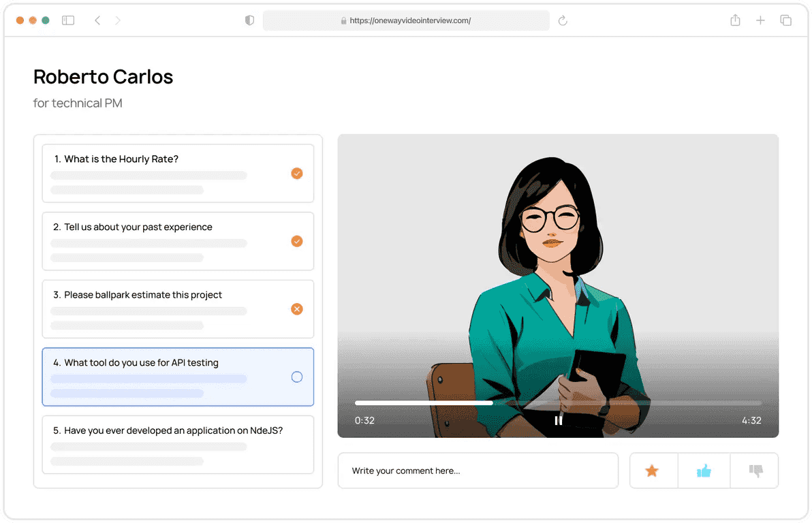Viewport: 812px width, 523px height.
Task: Select question 2 about past experience
Action: point(177,241)
